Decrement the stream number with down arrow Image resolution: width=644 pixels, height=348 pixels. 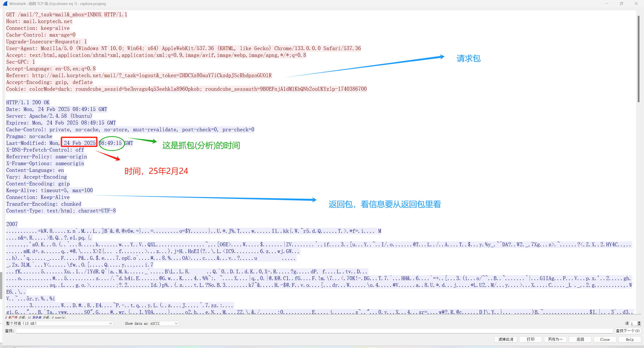[x=639, y=325]
